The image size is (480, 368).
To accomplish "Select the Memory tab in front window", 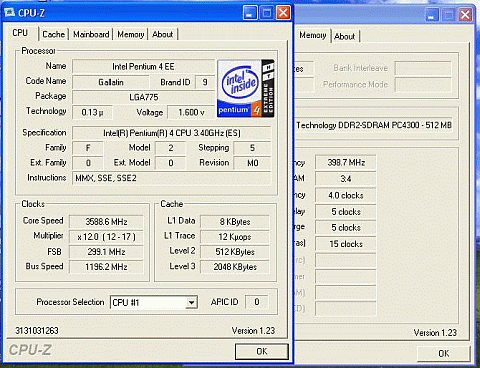I will (x=131, y=34).
